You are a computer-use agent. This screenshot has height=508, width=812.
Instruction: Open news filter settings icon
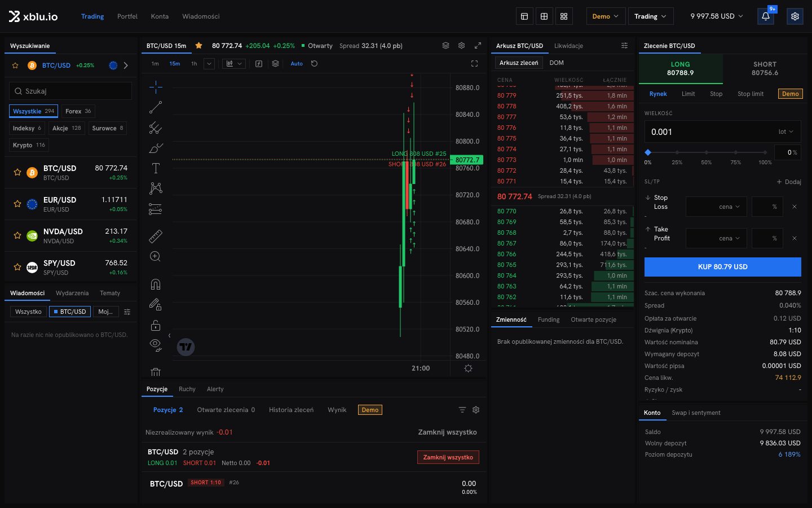pyautogui.click(x=127, y=312)
